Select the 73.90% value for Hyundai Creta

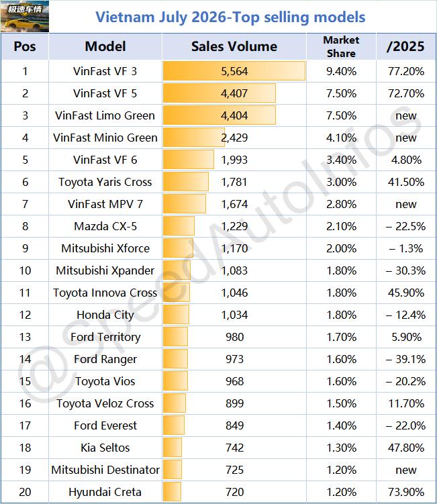tap(406, 492)
